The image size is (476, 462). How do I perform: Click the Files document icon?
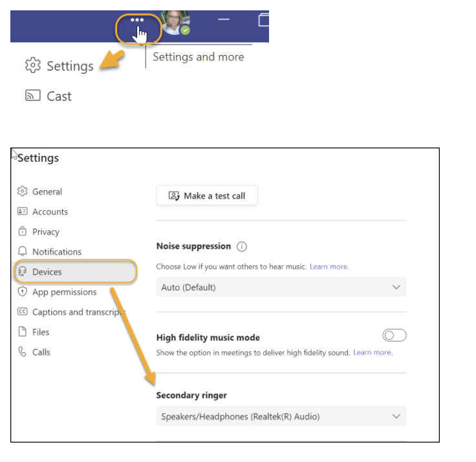point(23,332)
